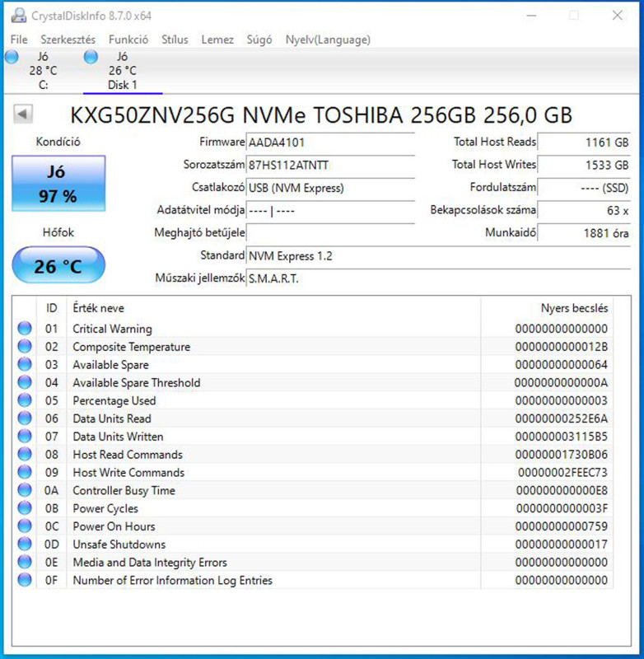Screen dimensions: 644x659
Task: Close the CrystalDiskInfo window
Action: pyautogui.click(x=618, y=16)
